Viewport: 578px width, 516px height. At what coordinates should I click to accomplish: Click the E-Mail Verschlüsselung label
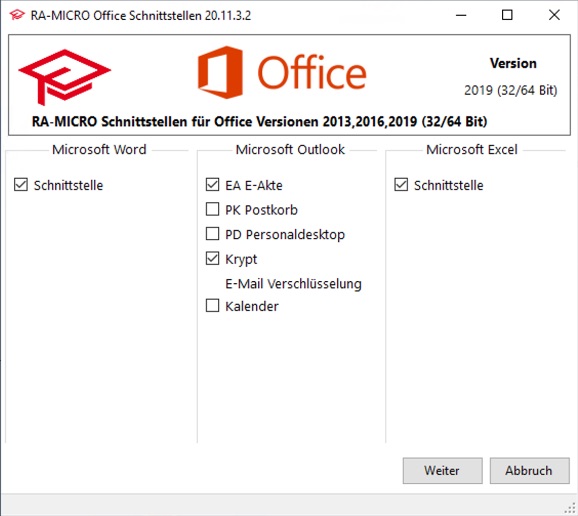[x=293, y=284]
